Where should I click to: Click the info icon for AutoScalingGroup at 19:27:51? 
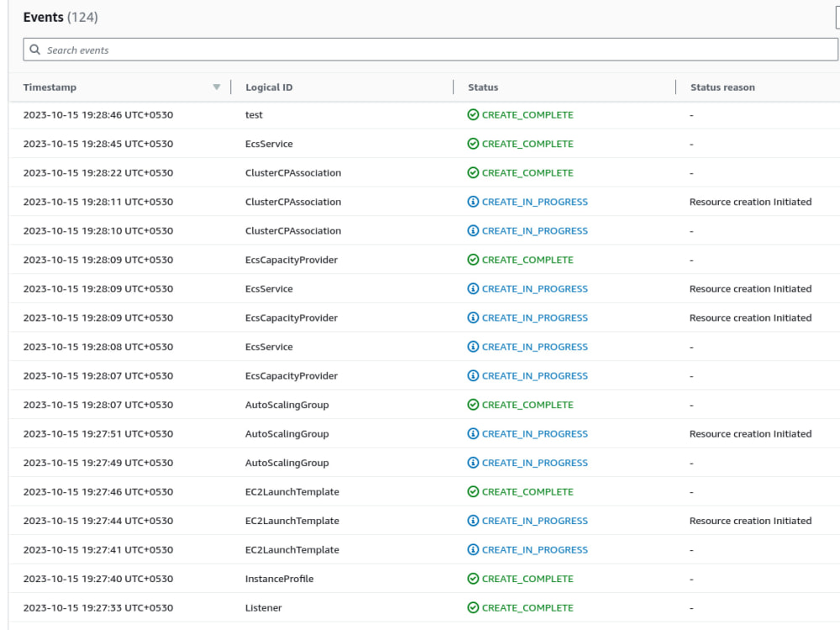click(473, 433)
